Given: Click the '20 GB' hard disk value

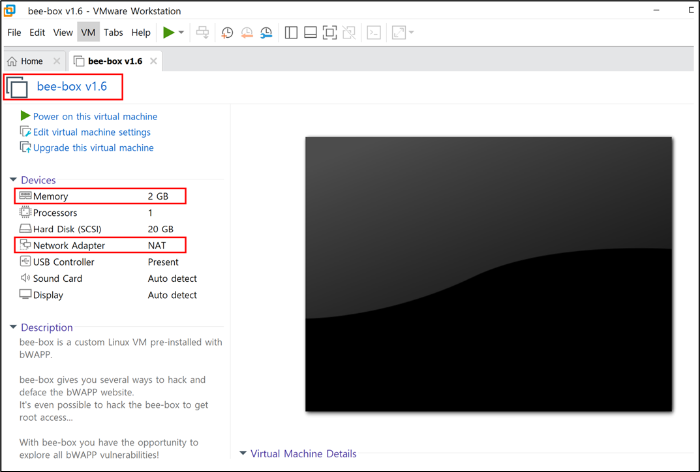Looking at the screenshot, I should pyautogui.click(x=161, y=229).
